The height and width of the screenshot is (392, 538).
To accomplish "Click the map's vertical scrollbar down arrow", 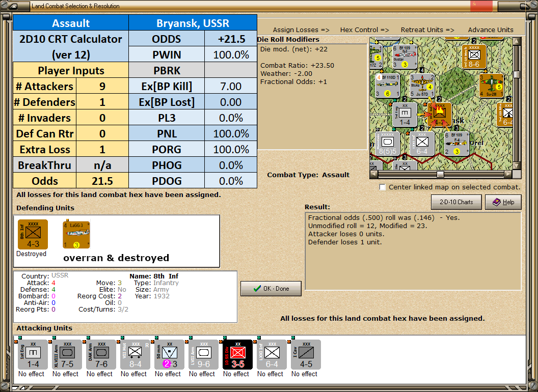I will [x=517, y=166].
